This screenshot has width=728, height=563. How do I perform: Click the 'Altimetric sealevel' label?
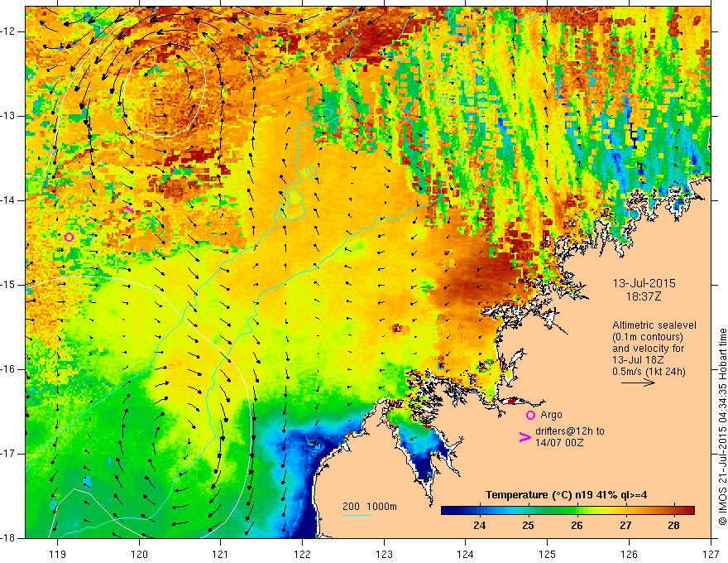tap(654, 325)
